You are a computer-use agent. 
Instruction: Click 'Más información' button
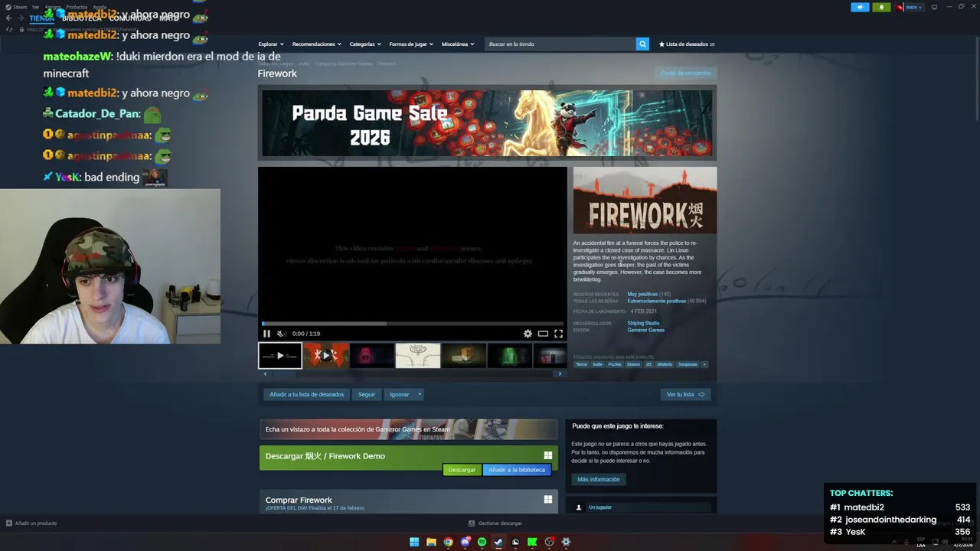(x=599, y=479)
